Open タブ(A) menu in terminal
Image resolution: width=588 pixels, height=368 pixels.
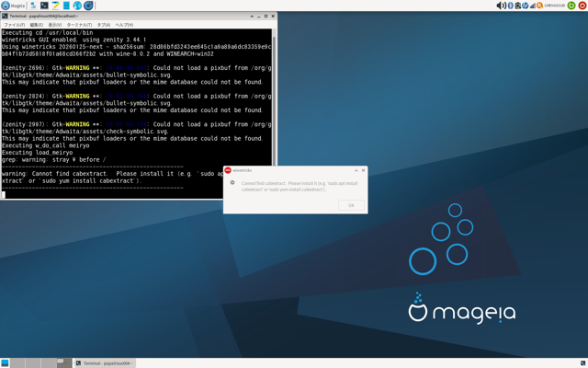(104, 25)
